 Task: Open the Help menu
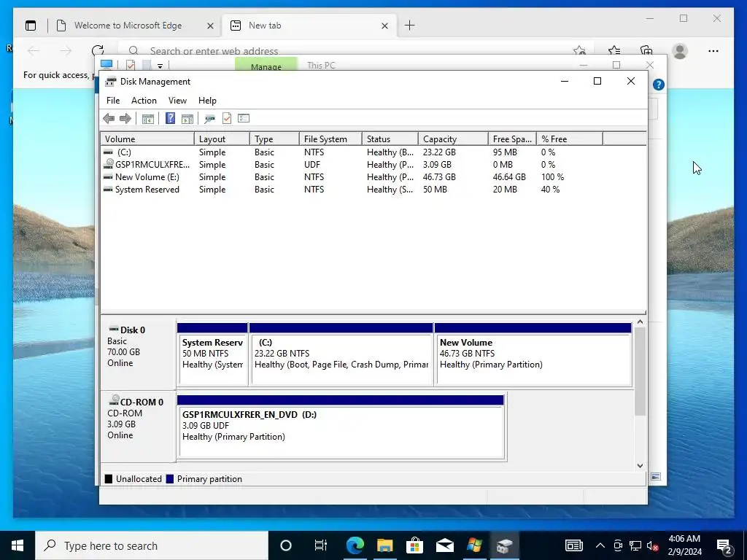coord(207,101)
